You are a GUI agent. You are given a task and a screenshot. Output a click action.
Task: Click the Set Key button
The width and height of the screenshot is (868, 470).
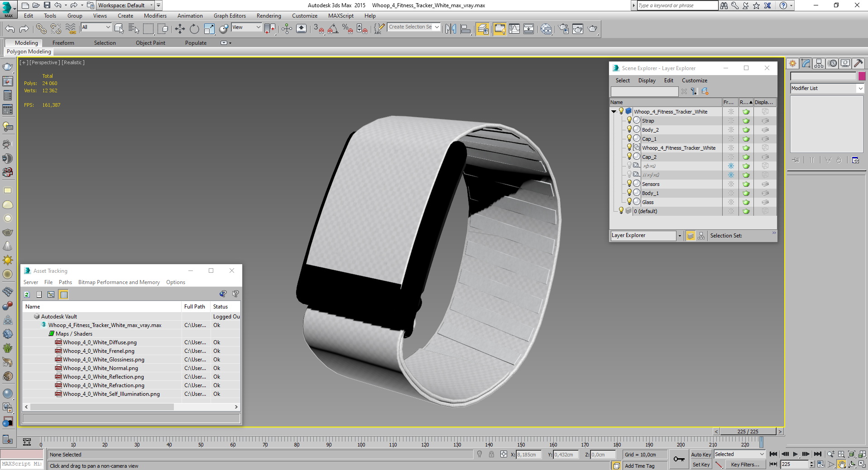click(701, 465)
